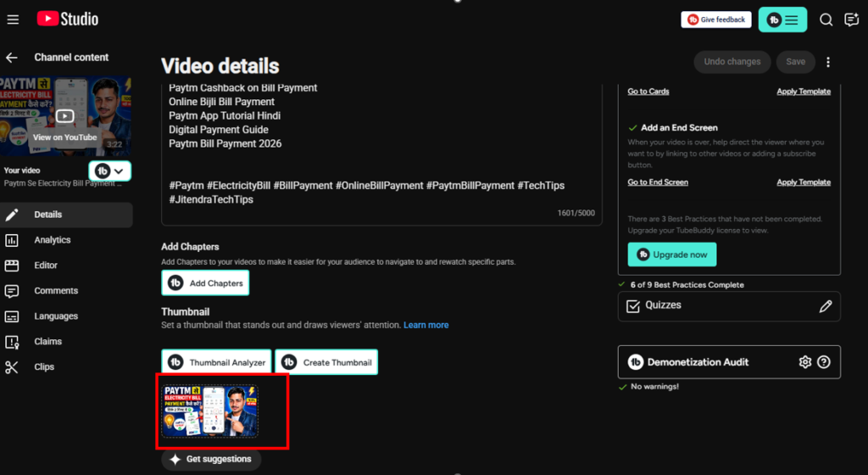Open the hamburger navigation menu
The image size is (868, 475).
point(13,20)
